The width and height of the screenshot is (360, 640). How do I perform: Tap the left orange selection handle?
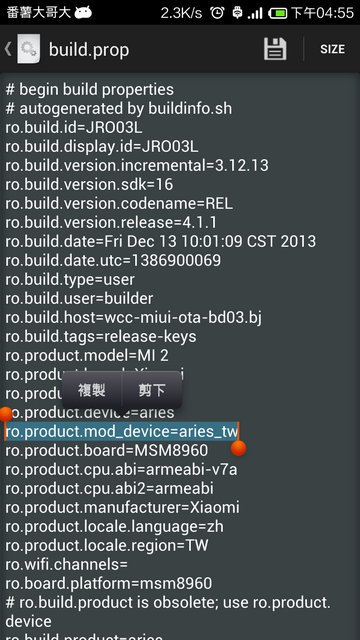[6, 414]
